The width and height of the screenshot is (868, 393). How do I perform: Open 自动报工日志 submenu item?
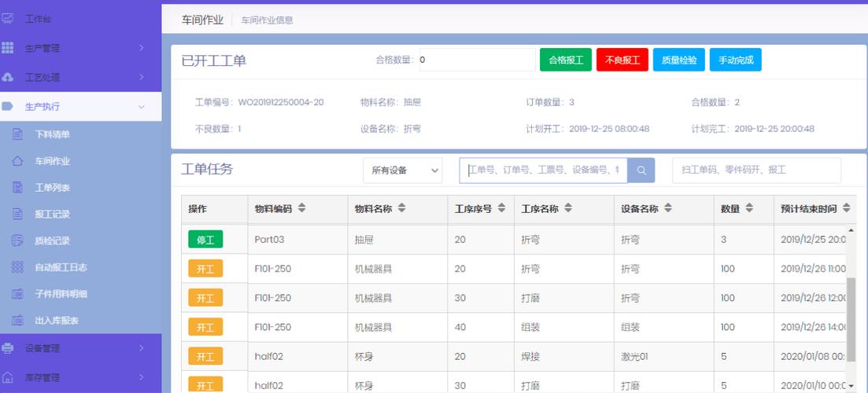pos(61,267)
